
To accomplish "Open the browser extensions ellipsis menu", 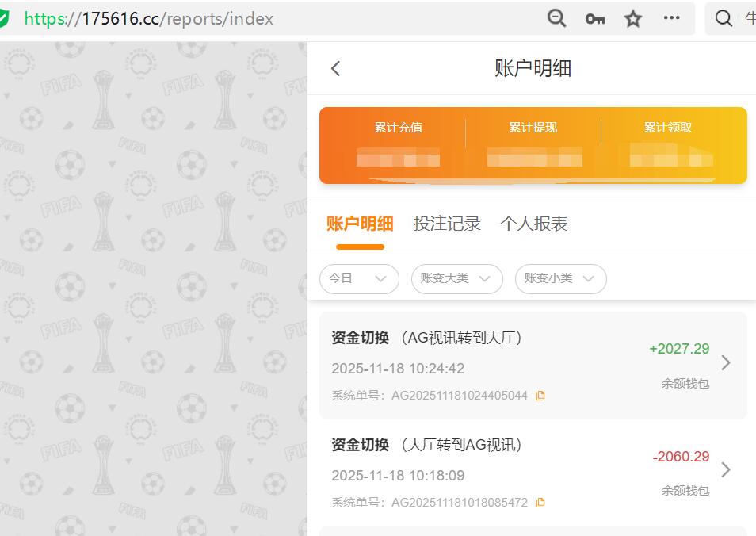I will click(x=671, y=17).
